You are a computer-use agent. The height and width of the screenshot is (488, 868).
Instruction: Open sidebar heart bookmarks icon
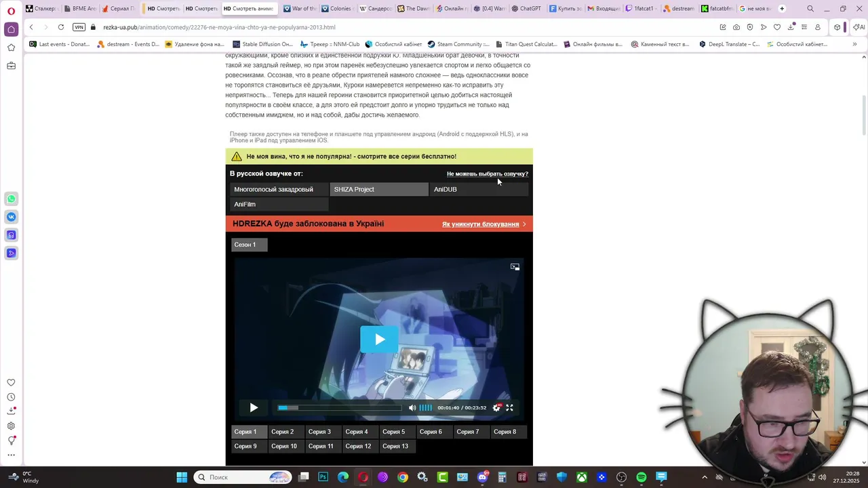click(11, 382)
